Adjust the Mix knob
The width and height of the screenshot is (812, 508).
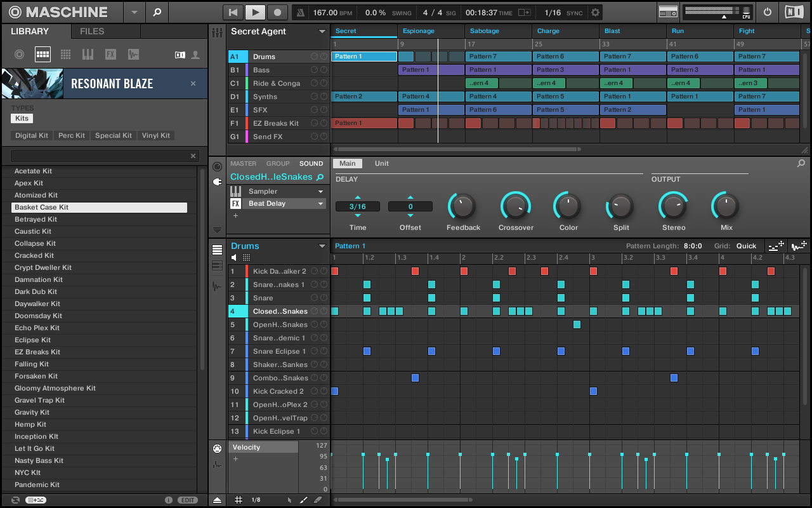[726, 206]
